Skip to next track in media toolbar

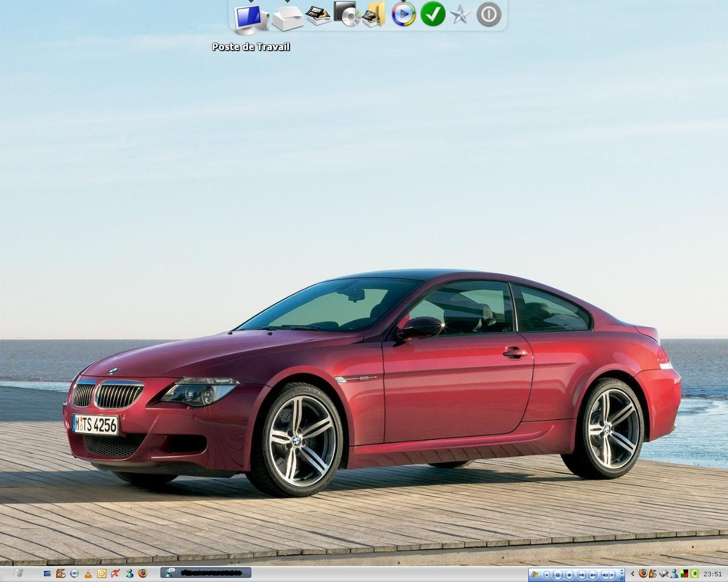tap(593, 574)
